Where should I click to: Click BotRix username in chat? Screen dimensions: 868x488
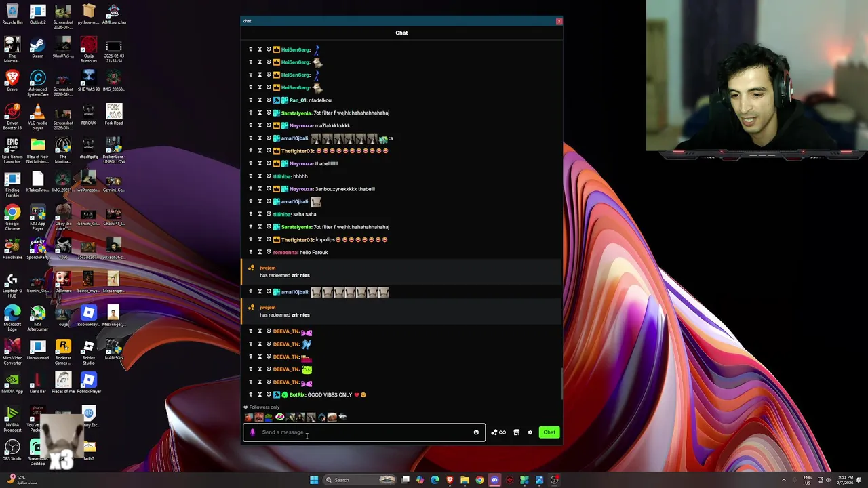click(297, 394)
